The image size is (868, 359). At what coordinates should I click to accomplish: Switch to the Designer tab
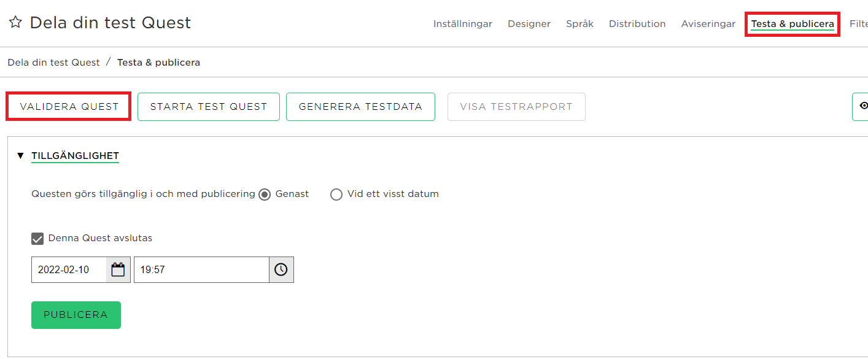(529, 24)
